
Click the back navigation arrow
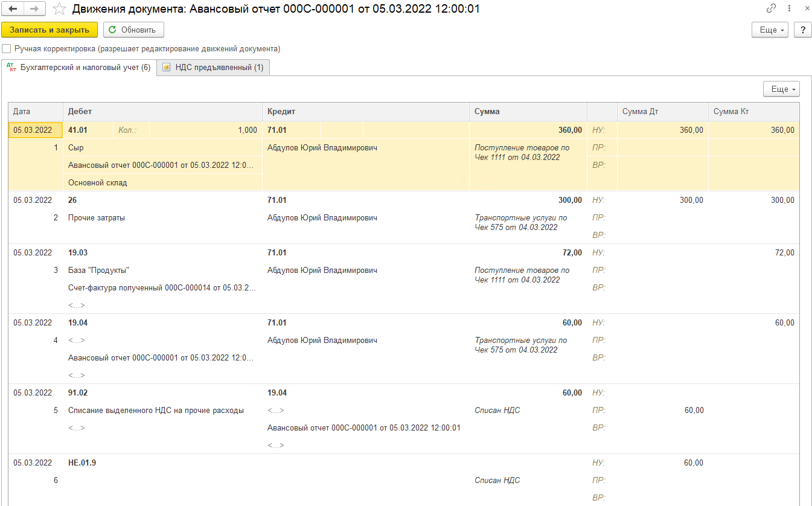[13, 9]
